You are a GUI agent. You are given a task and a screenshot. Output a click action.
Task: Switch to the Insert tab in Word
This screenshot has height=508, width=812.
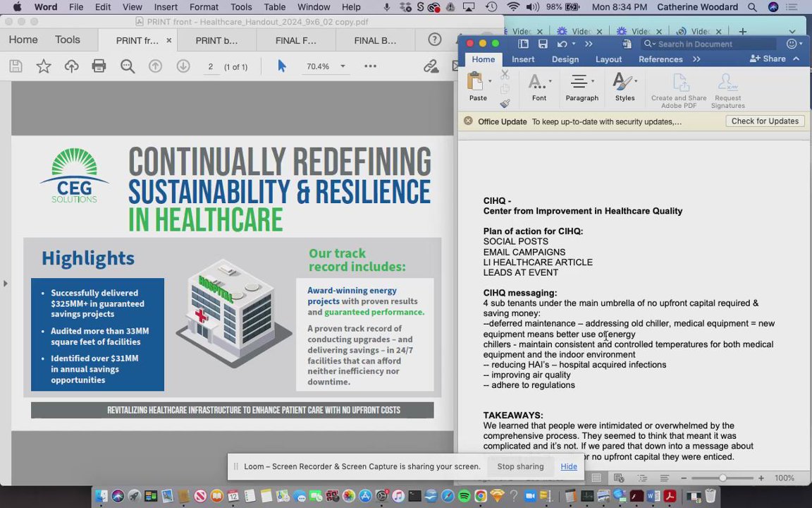point(523,59)
